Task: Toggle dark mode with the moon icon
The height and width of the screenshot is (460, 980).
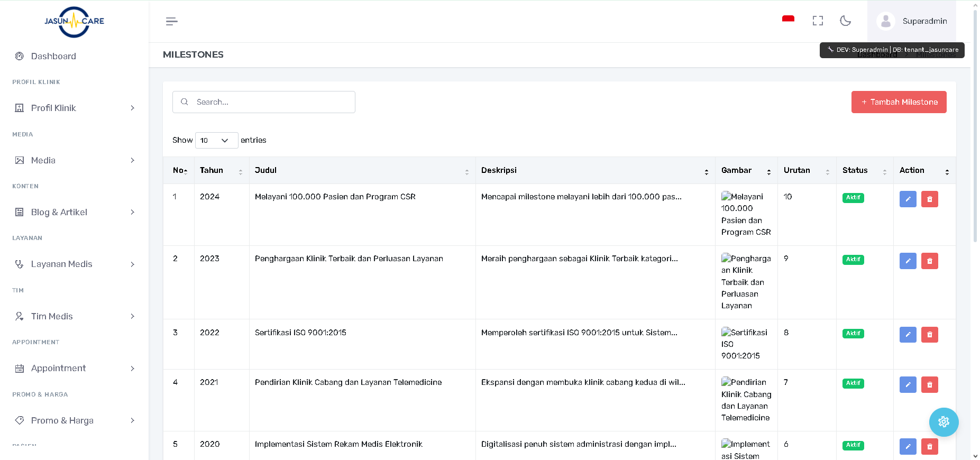Action: [x=845, y=21]
